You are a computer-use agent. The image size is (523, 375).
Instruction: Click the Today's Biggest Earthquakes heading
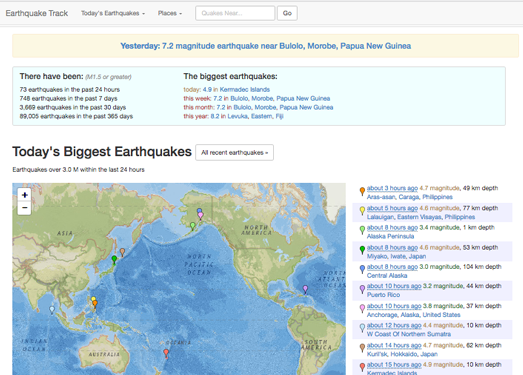[x=102, y=152]
